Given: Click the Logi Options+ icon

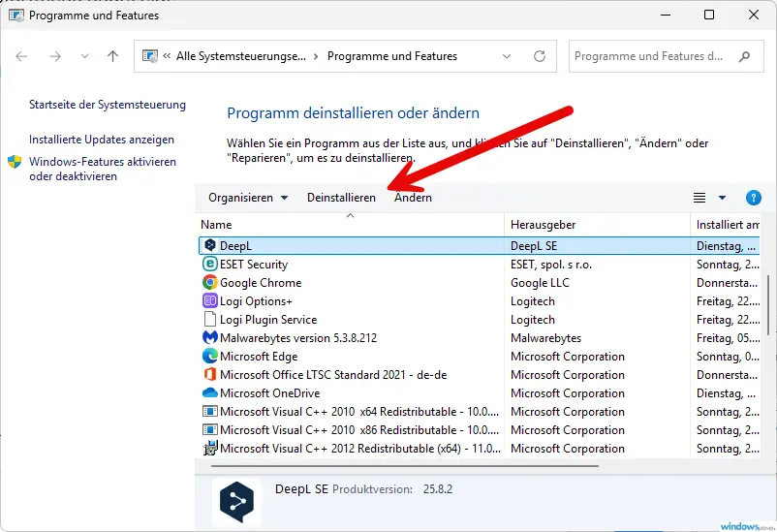Looking at the screenshot, I should (210, 300).
